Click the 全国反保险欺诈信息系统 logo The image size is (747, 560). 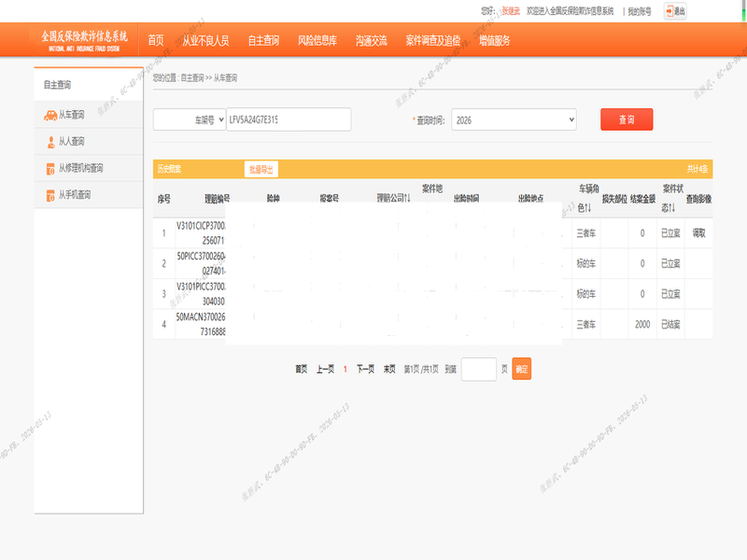[84, 40]
